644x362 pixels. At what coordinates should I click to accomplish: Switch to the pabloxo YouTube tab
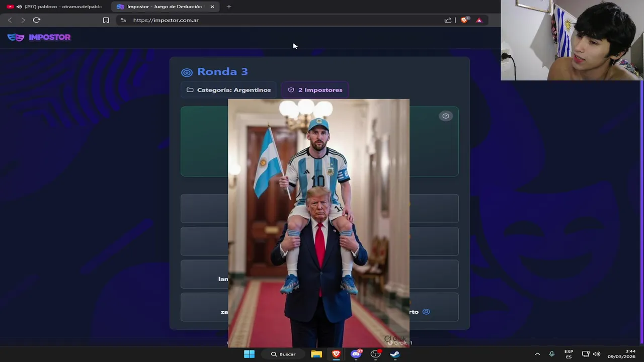point(55,7)
